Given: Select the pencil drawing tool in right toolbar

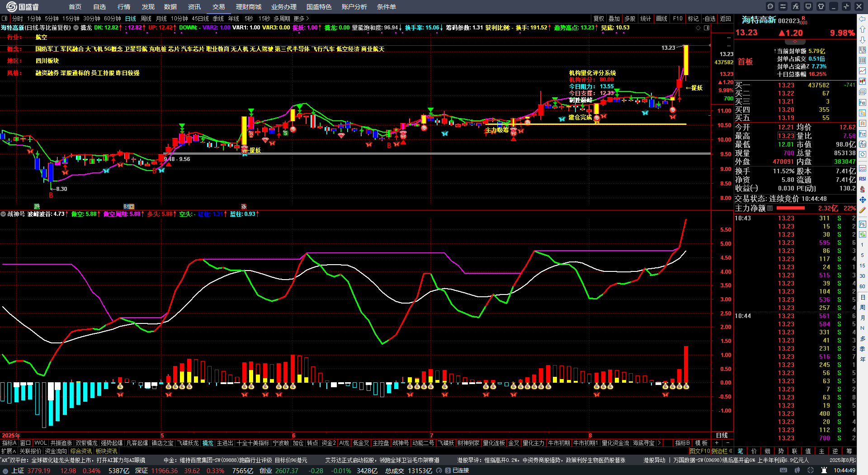Looking at the screenshot, I should coord(863,210).
